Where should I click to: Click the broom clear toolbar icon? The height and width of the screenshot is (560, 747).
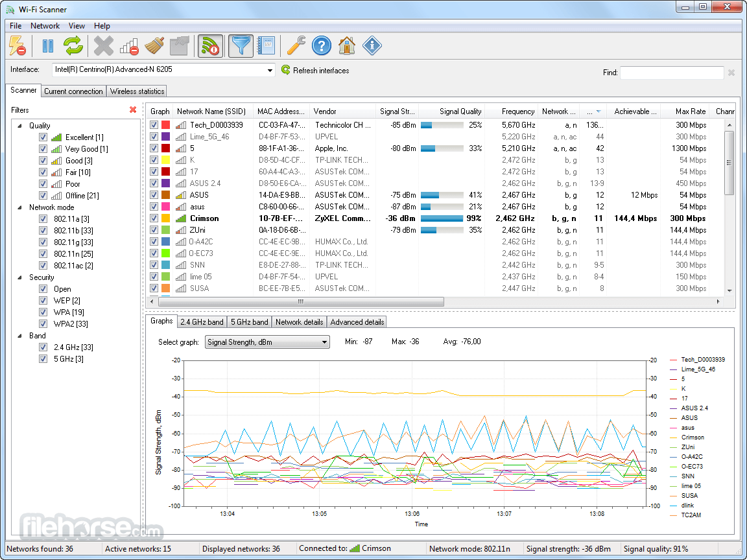154,46
